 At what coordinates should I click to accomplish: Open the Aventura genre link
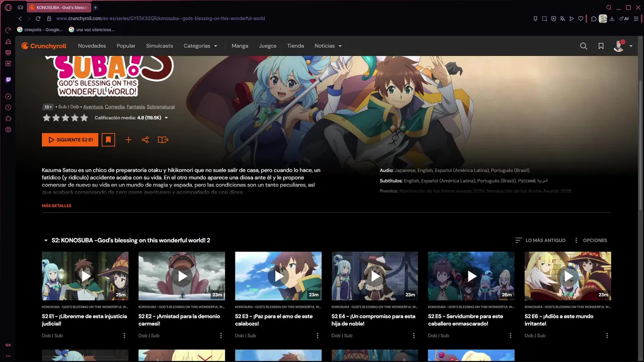point(93,107)
